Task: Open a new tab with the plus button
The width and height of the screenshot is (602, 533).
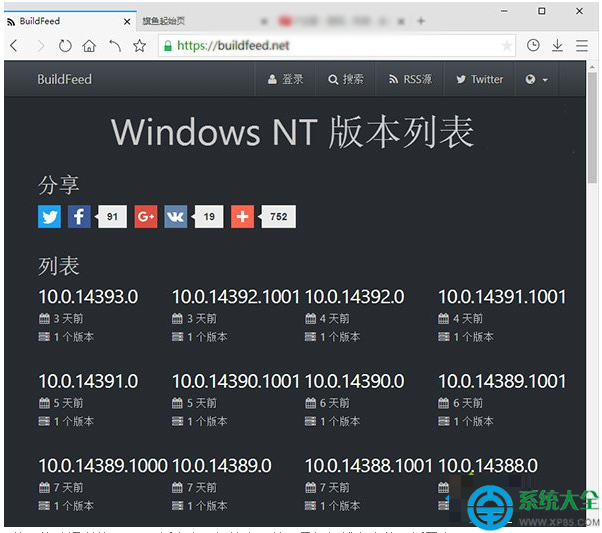Action: click(x=421, y=21)
